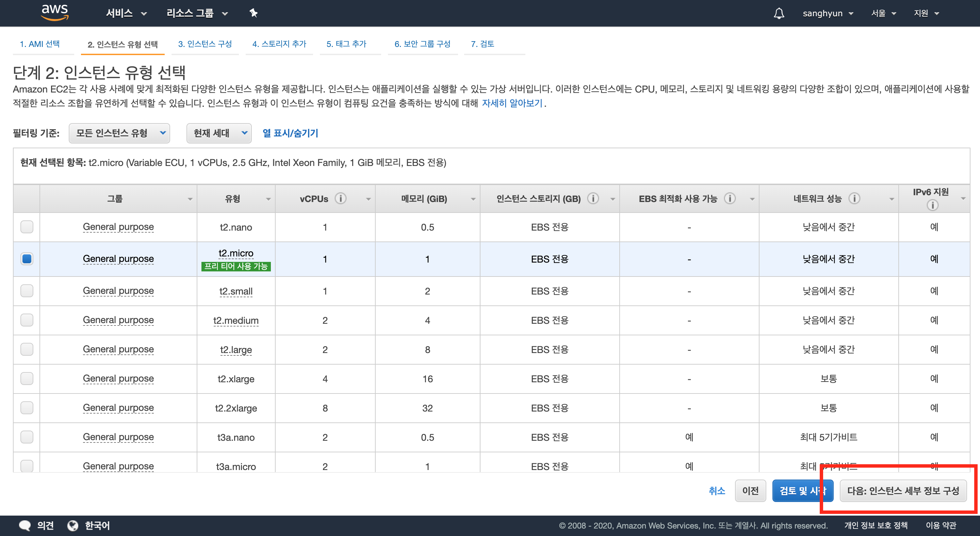Select the t2.nano instance checkbox
980x536 pixels.
(27, 227)
